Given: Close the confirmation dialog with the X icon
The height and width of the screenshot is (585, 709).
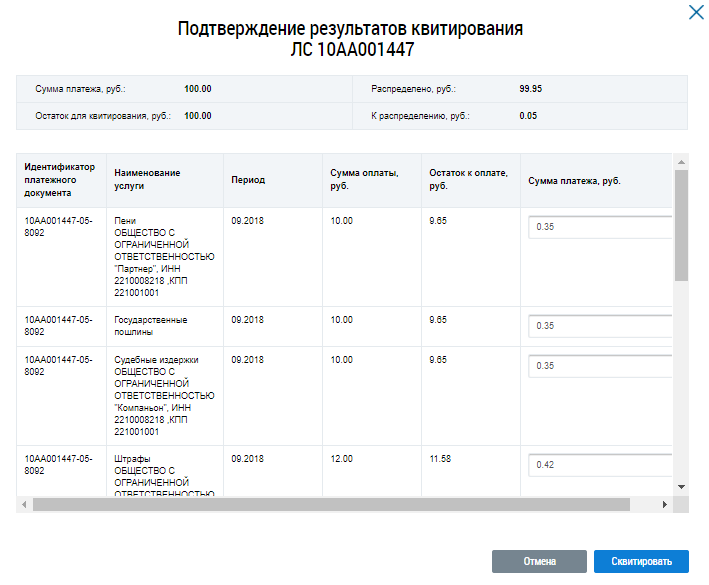Looking at the screenshot, I should (696, 13).
